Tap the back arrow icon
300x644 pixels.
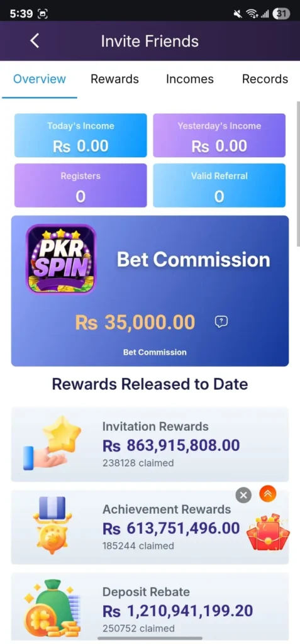(35, 41)
